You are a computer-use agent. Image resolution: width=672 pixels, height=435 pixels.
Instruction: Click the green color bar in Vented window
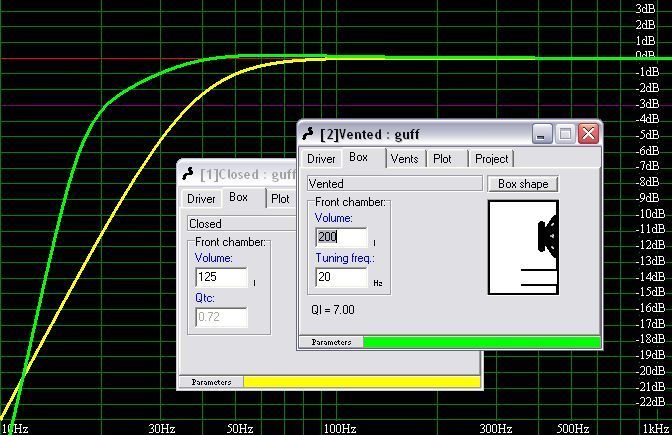[482, 342]
